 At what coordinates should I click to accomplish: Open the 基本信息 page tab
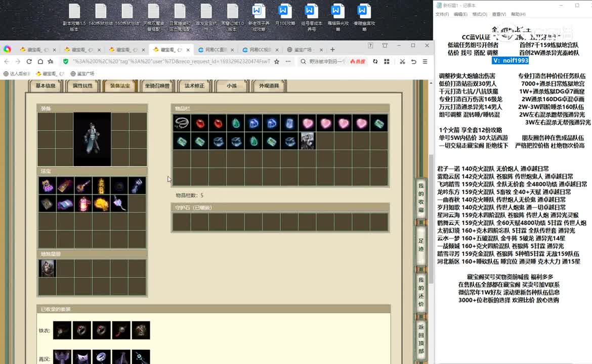pos(46,85)
